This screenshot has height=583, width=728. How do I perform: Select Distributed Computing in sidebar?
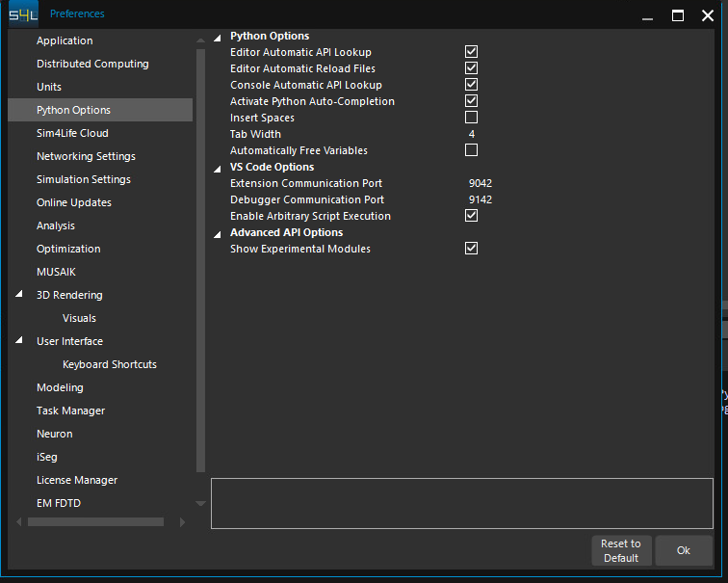point(92,64)
